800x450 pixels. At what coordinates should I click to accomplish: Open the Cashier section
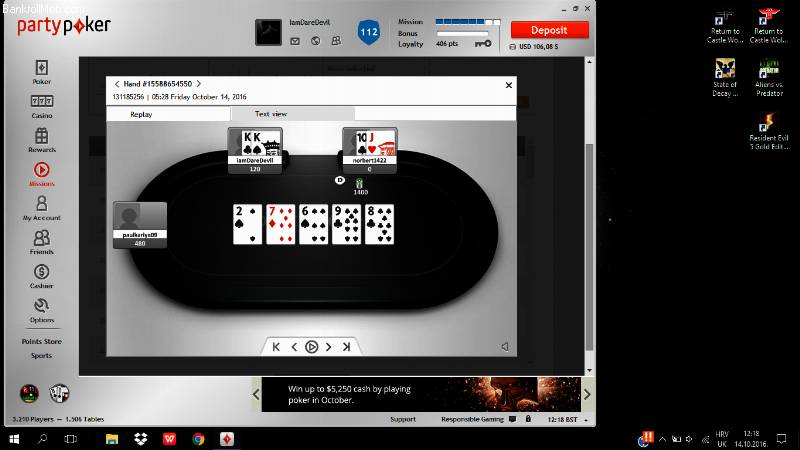click(x=41, y=277)
